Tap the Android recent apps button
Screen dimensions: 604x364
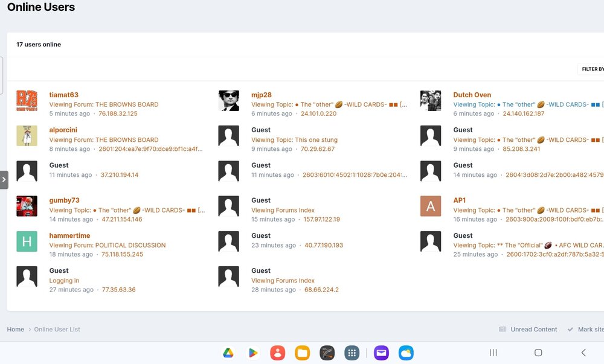coord(493,353)
